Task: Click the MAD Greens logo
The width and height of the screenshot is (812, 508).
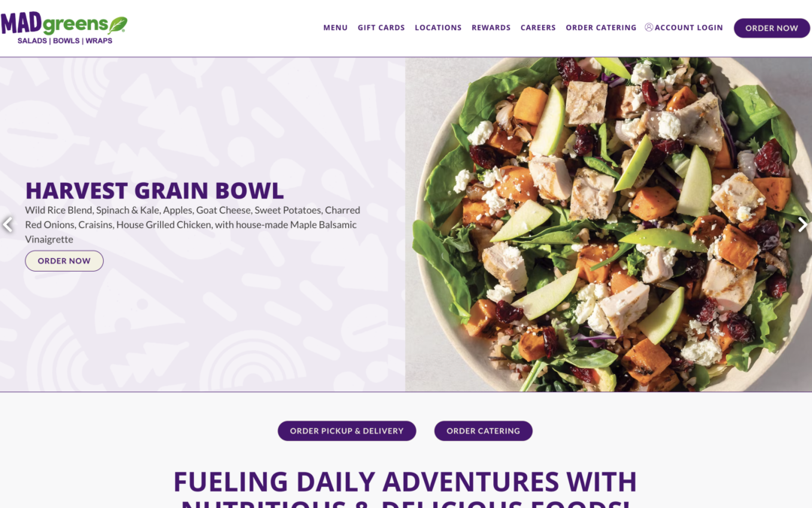Action: 64,29
